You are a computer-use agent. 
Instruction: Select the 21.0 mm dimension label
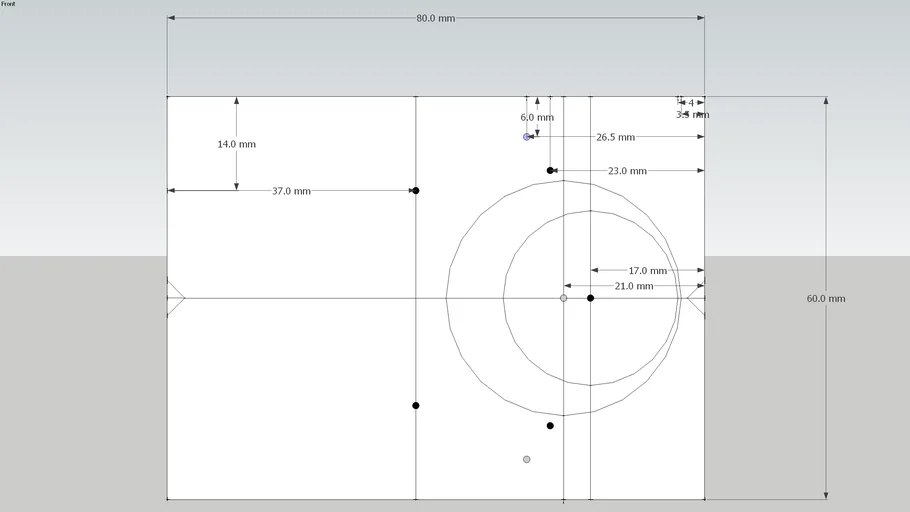pyautogui.click(x=634, y=286)
